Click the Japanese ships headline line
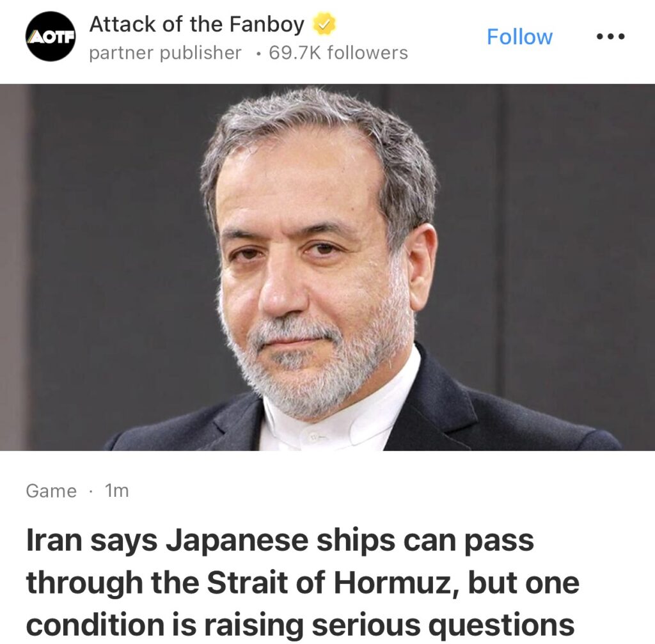Screen dimensions: 655x644 coord(280,541)
